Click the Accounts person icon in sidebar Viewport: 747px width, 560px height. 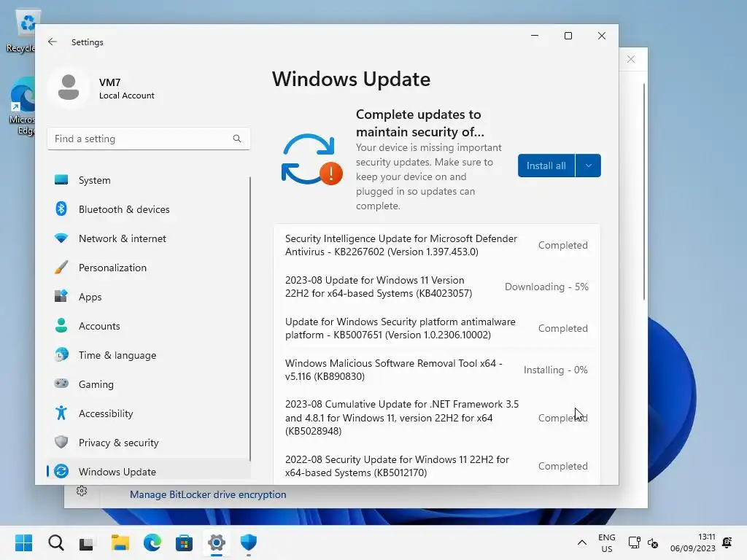[x=61, y=325]
